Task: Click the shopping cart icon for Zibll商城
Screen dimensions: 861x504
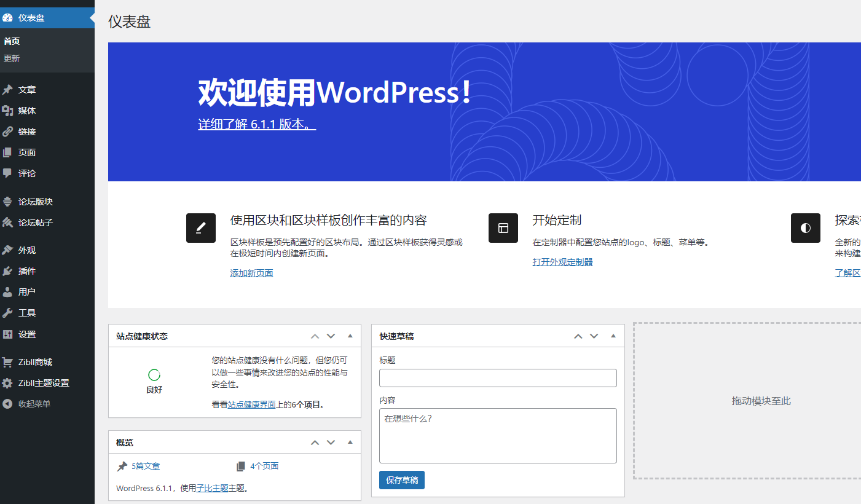Action: click(x=7, y=362)
